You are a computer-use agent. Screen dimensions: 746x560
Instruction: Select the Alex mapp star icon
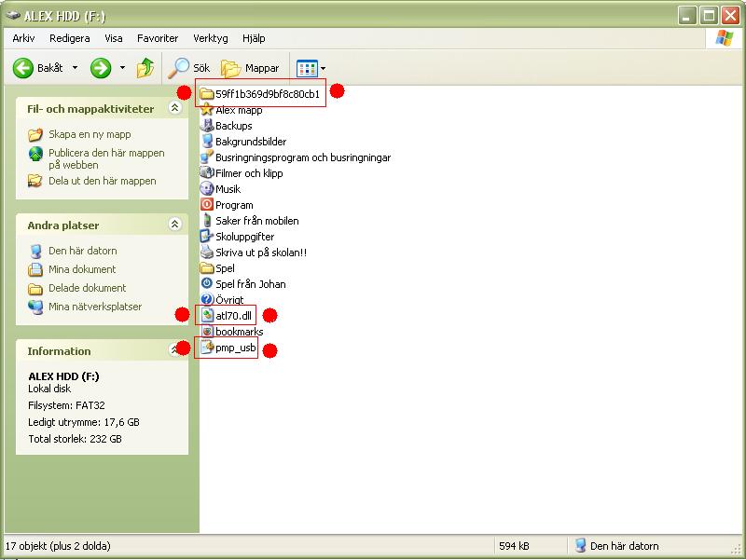coord(206,110)
